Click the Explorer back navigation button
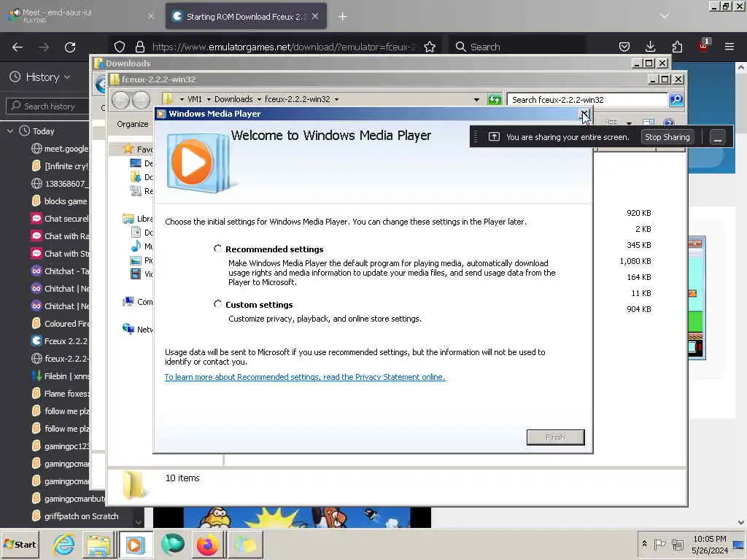 (120, 100)
